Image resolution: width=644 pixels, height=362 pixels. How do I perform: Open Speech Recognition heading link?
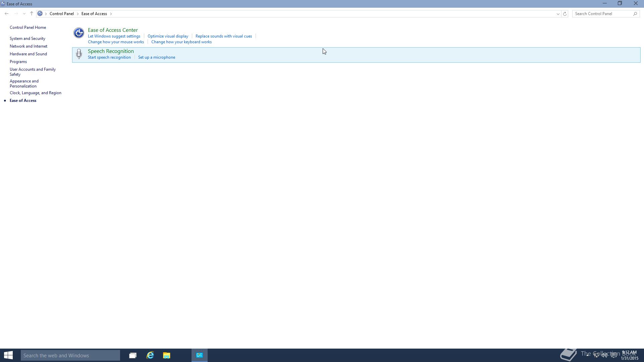pos(111,51)
